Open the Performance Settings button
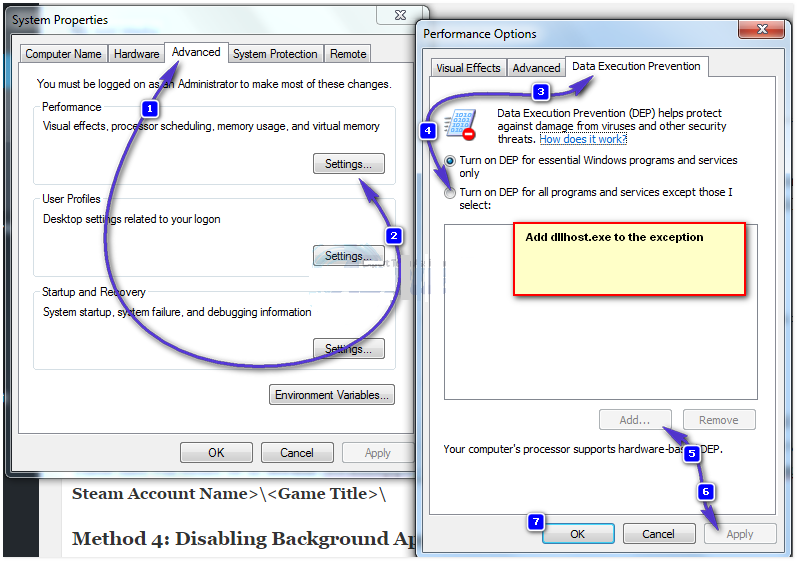This screenshot has height=561, width=797. coord(348,164)
